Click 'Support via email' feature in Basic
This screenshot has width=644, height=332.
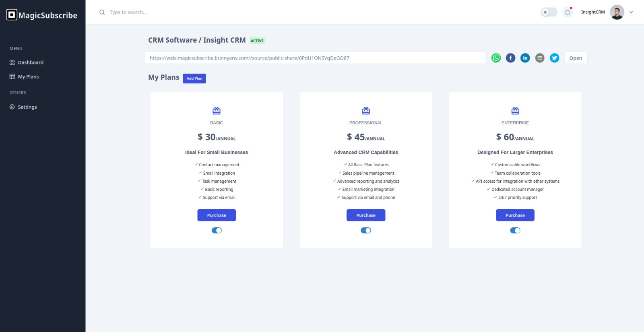click(x=219, y=197)
